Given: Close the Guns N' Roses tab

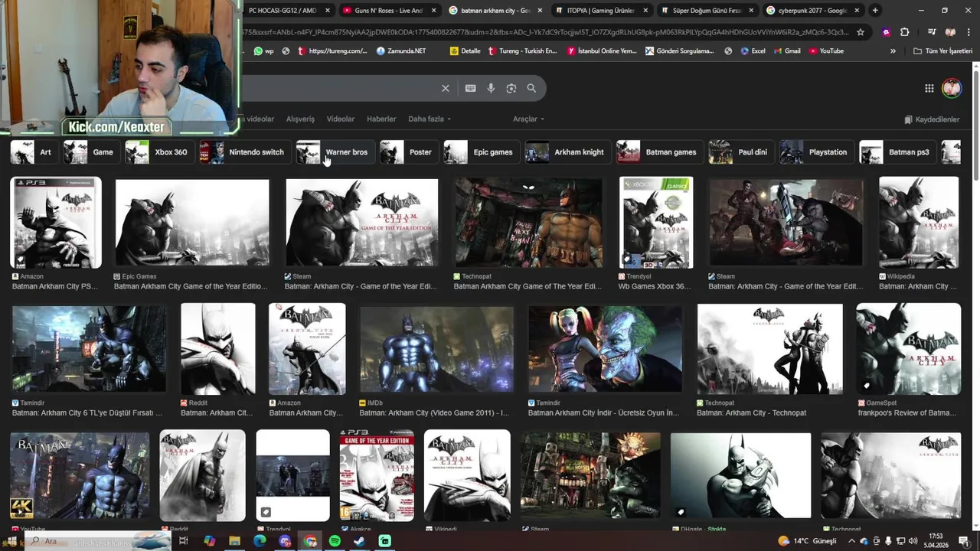Looking at the screenshot, I should coord(434,10).
